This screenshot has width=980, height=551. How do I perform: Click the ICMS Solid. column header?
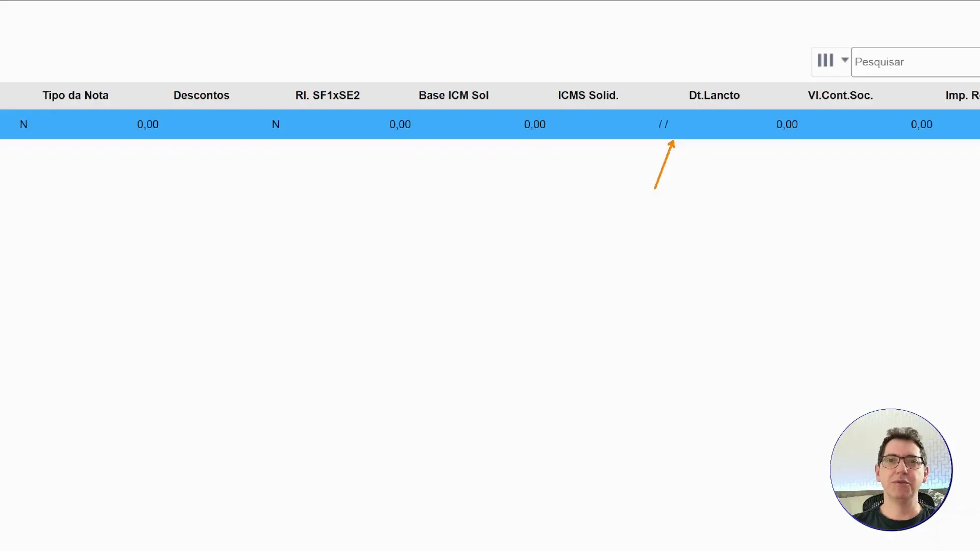[x=588, y=95]
